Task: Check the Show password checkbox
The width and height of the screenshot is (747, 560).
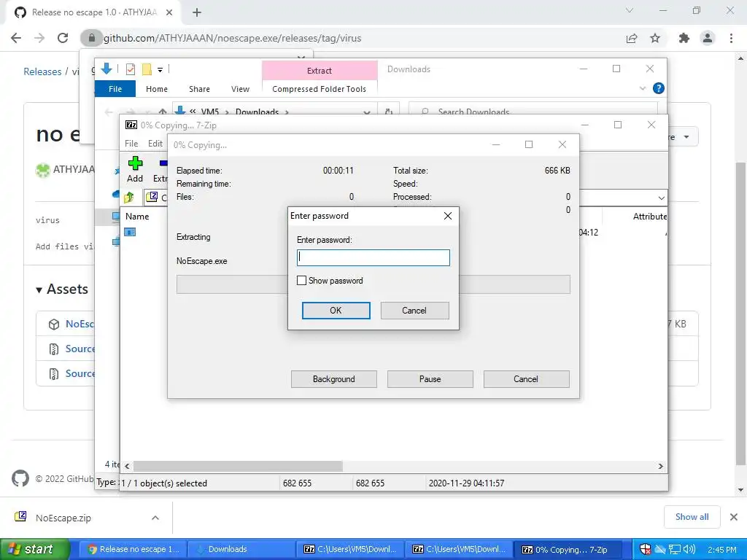Action: (301, 281)
